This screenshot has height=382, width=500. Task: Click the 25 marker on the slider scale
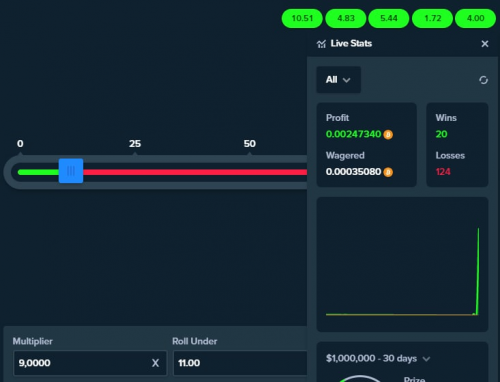[x=135, y=144]
